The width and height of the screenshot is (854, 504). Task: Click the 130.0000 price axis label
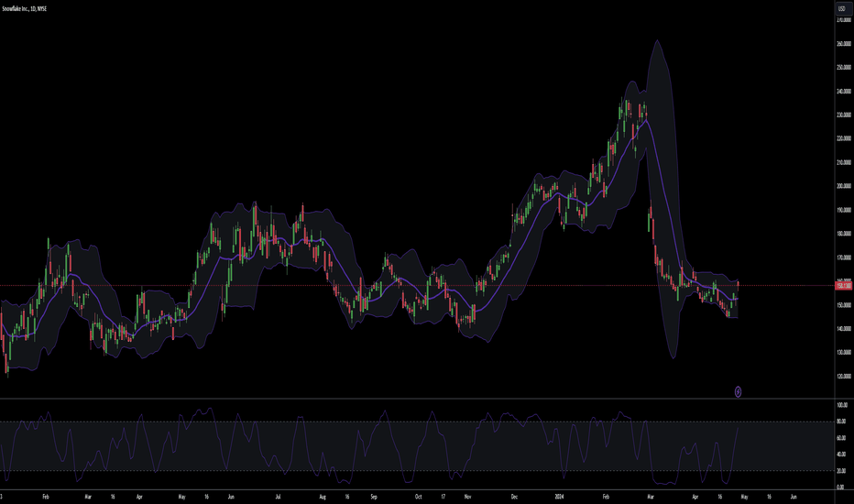[844, 353]
